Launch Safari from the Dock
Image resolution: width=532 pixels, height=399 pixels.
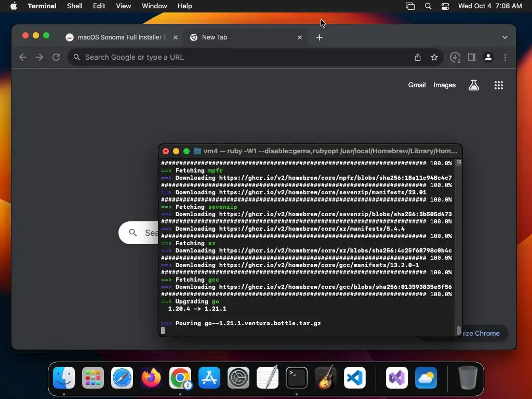tap(122, 378)
